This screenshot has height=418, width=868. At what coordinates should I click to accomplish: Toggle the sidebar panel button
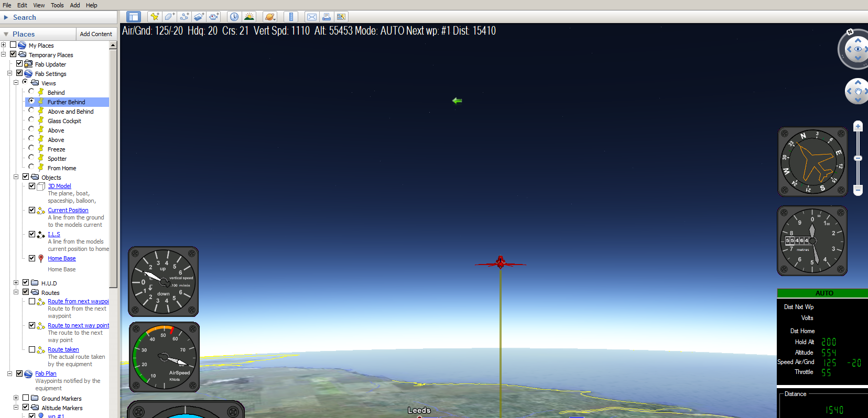(x=134, y=17)
